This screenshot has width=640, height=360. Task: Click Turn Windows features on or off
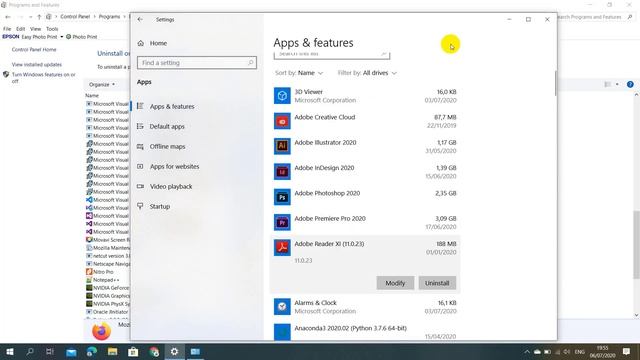(43, 78)
